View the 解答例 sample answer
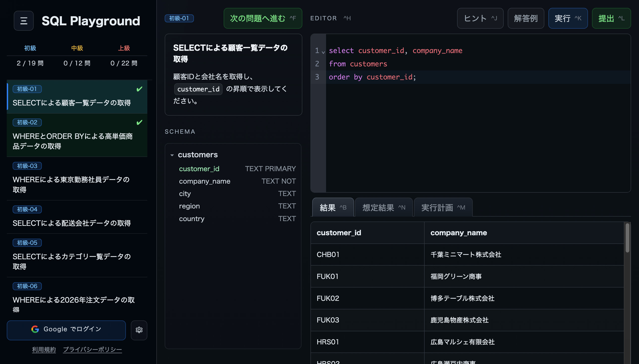Viewport: 639px width, 364px height. [x=526, y=18]
